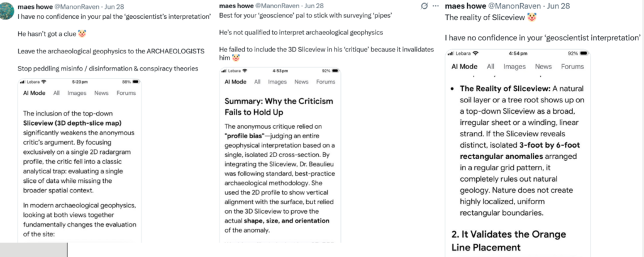Click battery icon in right phone screenshot
The image size is (644, 257).
click(584, 53)
